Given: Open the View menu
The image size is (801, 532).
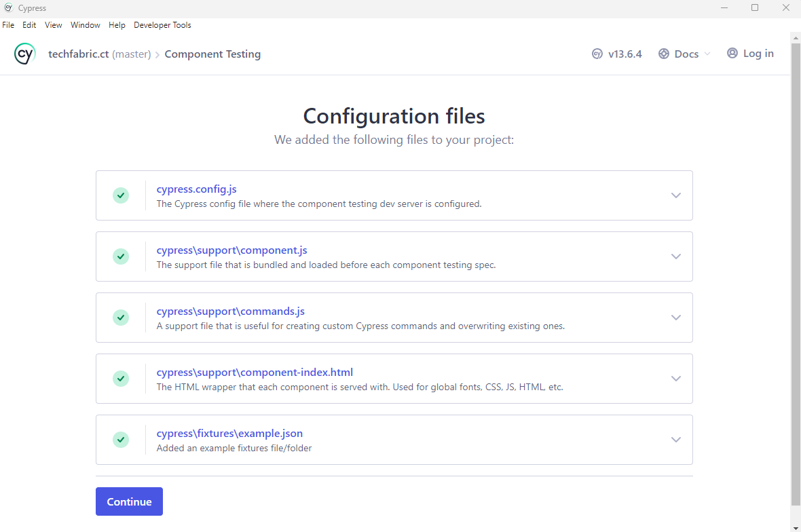Looking at the screenshot, I should tap(53, 25).
